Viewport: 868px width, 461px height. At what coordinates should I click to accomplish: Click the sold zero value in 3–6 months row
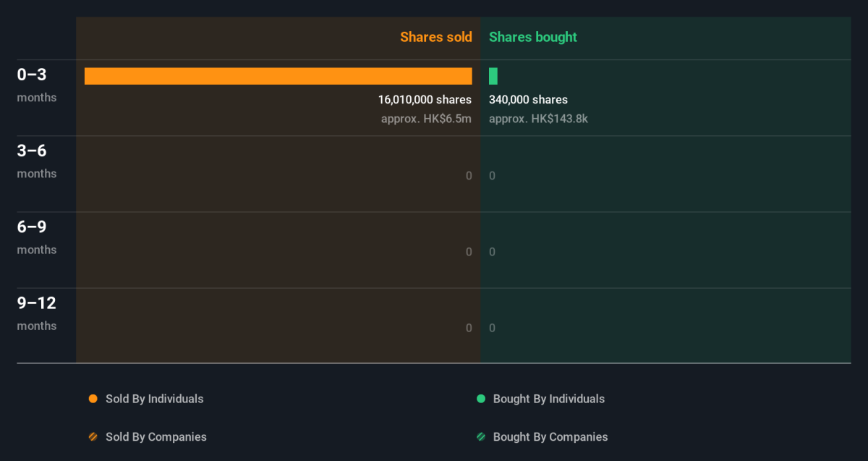(x=469, y=176)
